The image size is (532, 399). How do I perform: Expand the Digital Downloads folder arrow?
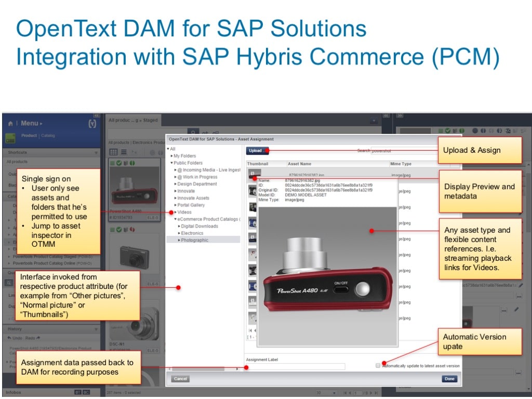tap(179, 227)
